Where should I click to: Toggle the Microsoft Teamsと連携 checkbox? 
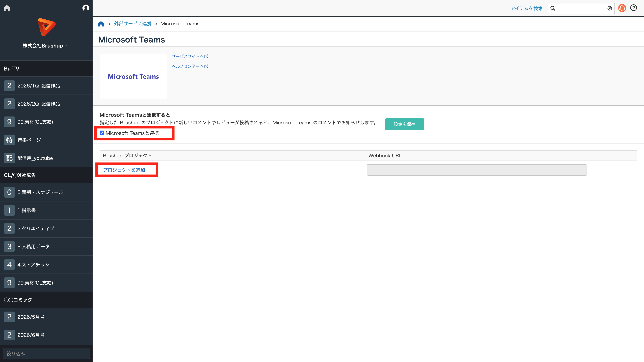[x=102, y=133]
